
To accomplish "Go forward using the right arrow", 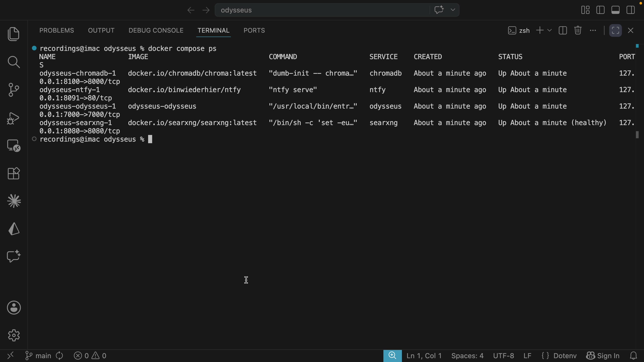I will click(x=206, y=10).
